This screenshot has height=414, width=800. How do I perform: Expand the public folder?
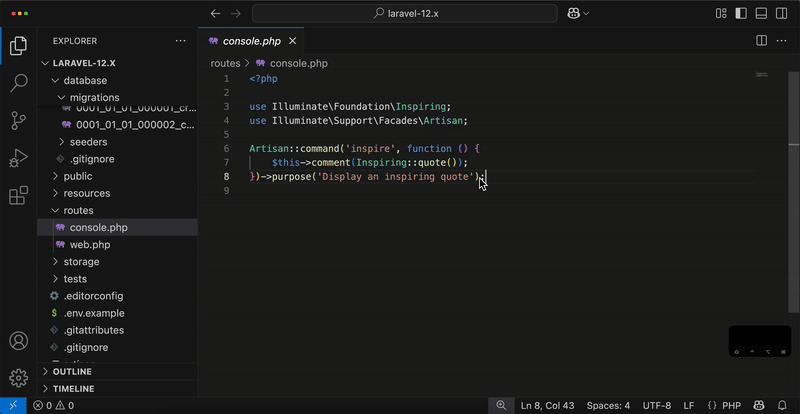point(117,176)
